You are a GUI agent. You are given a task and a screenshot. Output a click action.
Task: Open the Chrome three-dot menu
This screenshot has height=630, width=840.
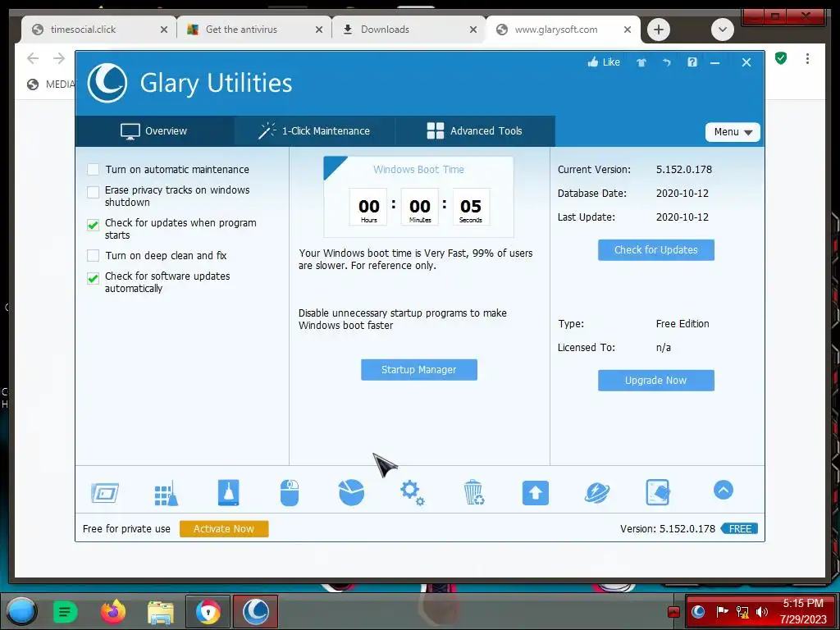coord(807,58)
